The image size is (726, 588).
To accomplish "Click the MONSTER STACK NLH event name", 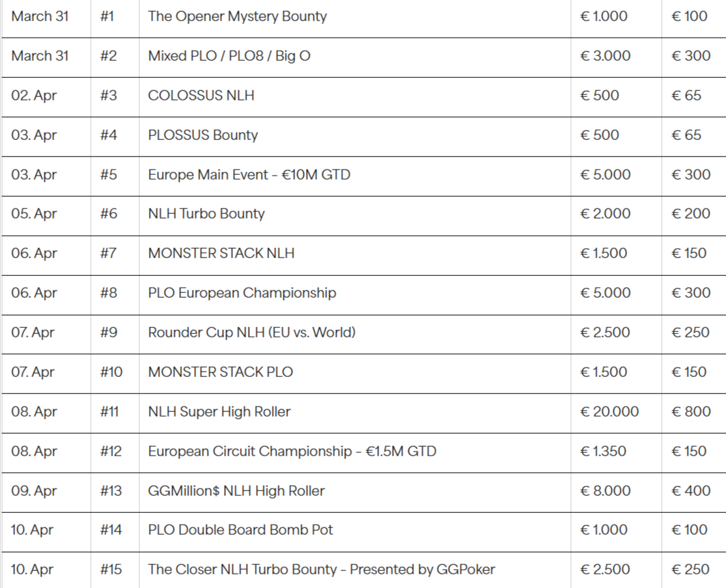I will (221, 253).
